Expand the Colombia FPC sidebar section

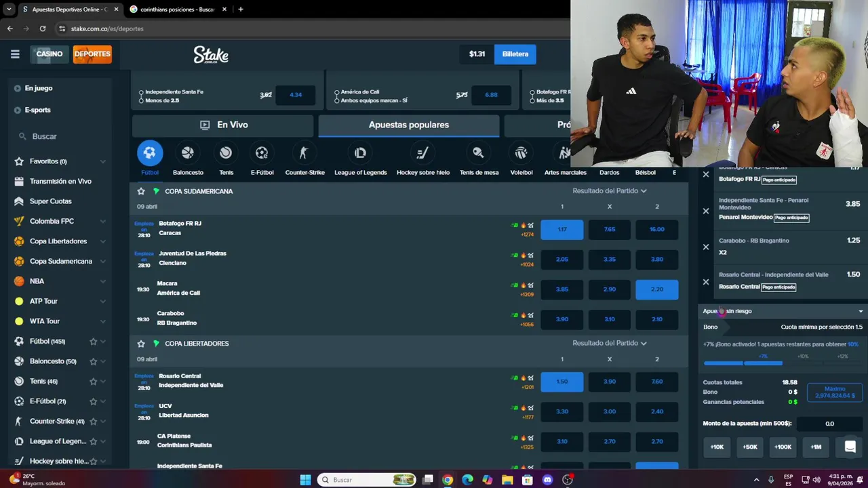pyautogui.click(x=102, y=221)
